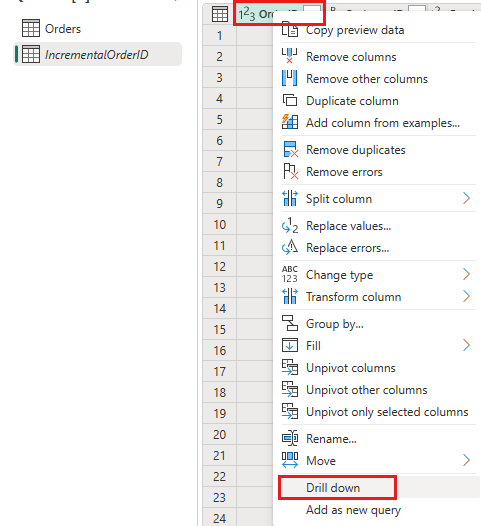This screenshot has width=481, height=526.
Task: Select row number 5 header
Action: pos(220,119)
